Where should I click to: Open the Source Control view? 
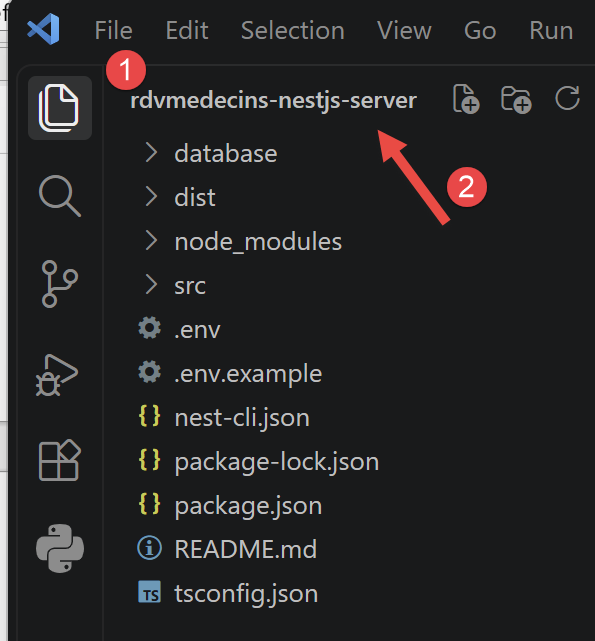(60, 284)
